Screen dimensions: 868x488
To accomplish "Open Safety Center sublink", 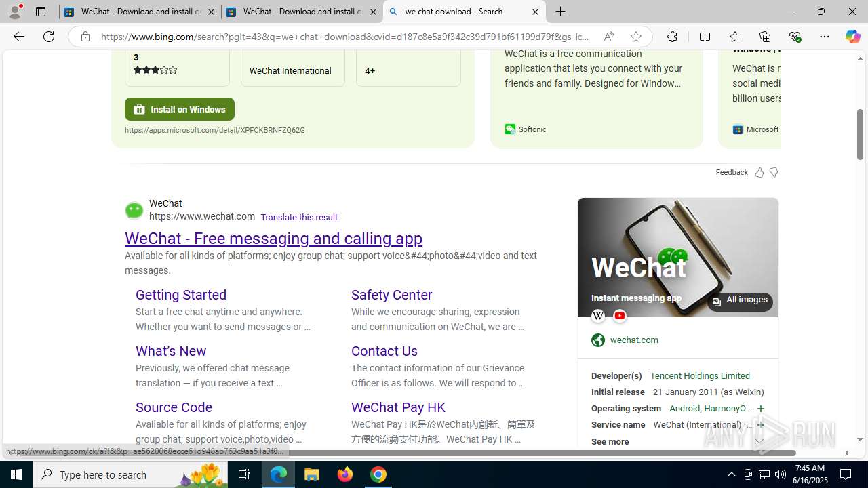I will (392, 295).
